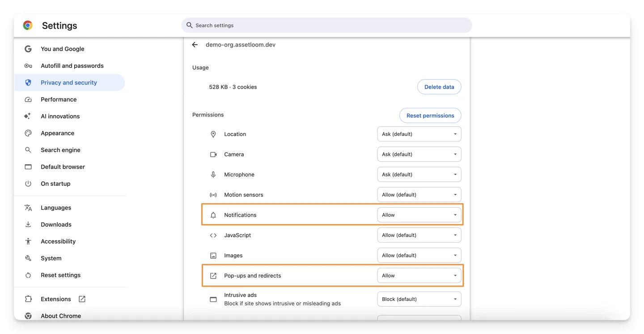Screen dimensions: 644x334
Task: Open the Intrusive ads Block dropdown
Action: pos(419,299)
